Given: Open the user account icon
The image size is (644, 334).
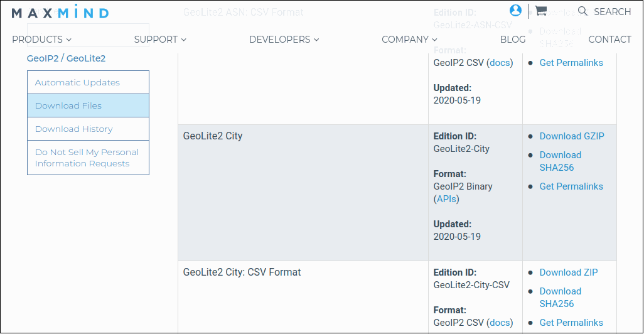Looking at the screenshot, I should [x=515, y=10].
